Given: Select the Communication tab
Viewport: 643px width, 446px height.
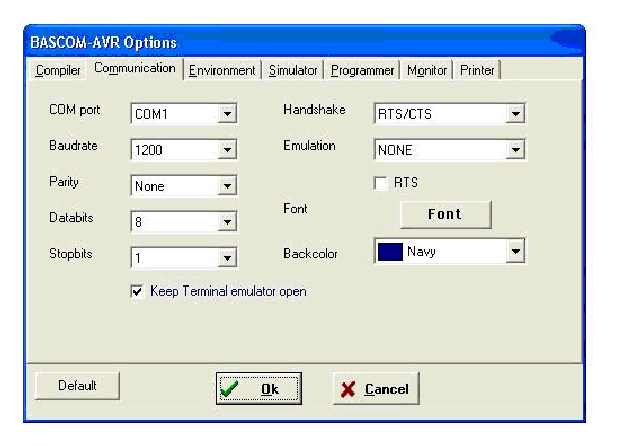Looking at the screenshot, I should pos(135,68).
